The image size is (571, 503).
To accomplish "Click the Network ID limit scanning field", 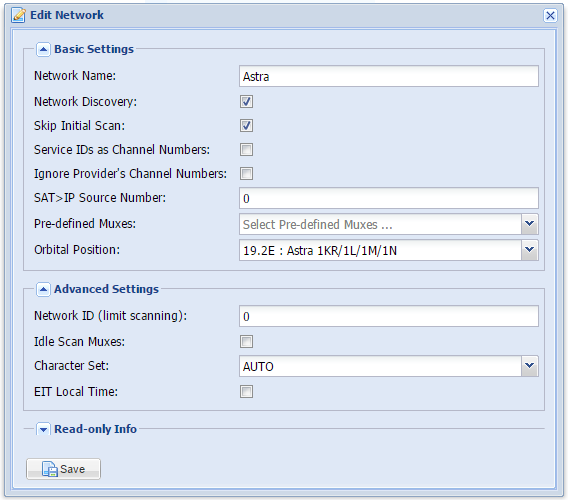I will click(389, 316).
